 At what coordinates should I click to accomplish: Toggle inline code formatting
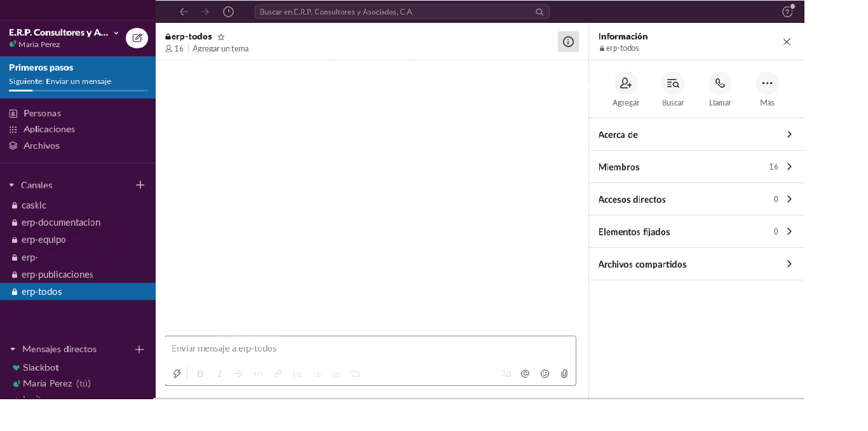pyautogui.click(x=258, y=374)
